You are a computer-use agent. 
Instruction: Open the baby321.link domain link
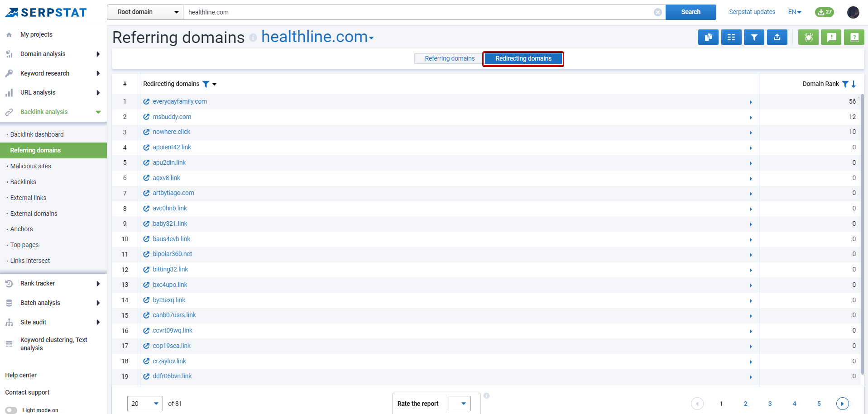click(170, 224)
